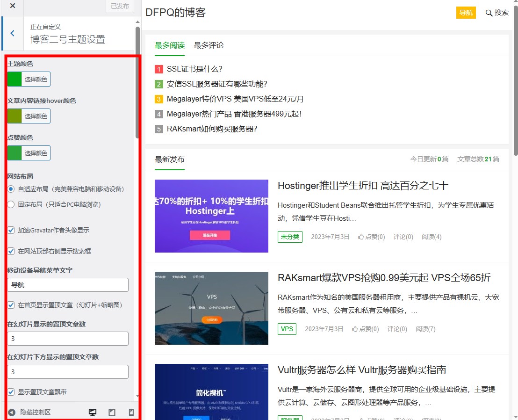Click the 未分类 category tag

[290, 237]
